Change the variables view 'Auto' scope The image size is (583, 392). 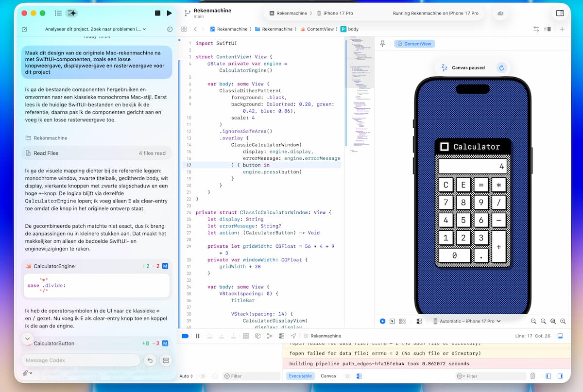coord(186,376)
